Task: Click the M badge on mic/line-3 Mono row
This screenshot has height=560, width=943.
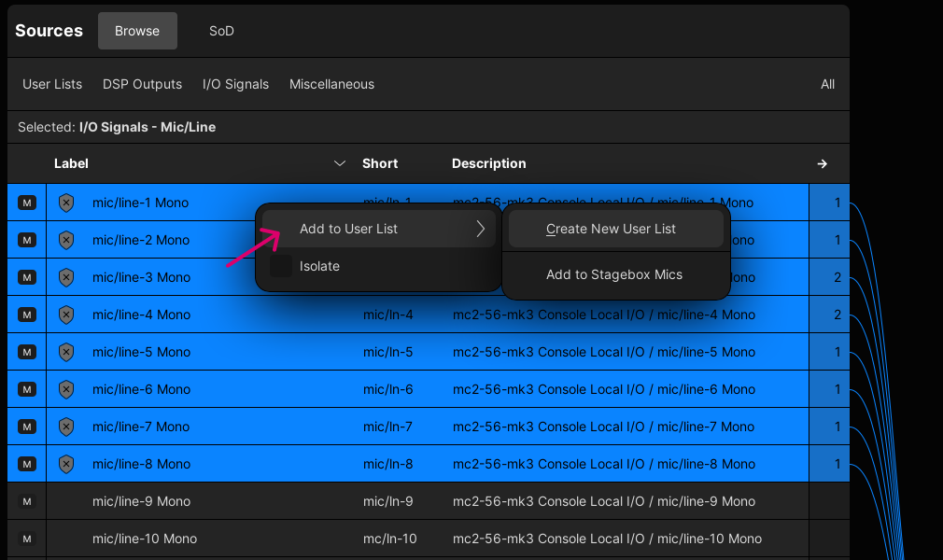Action: (x=27, y=277)
